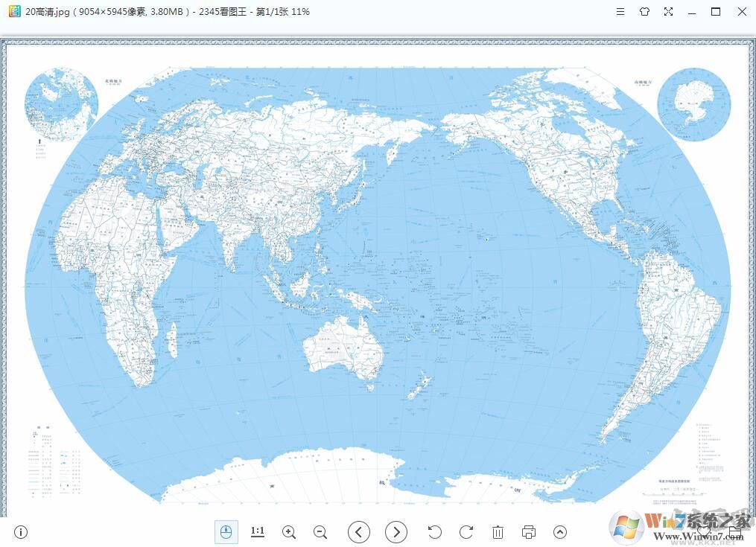Expand the thumbnail strip arrow
This screenshot has height=547, width=756.
pos(560,532)
